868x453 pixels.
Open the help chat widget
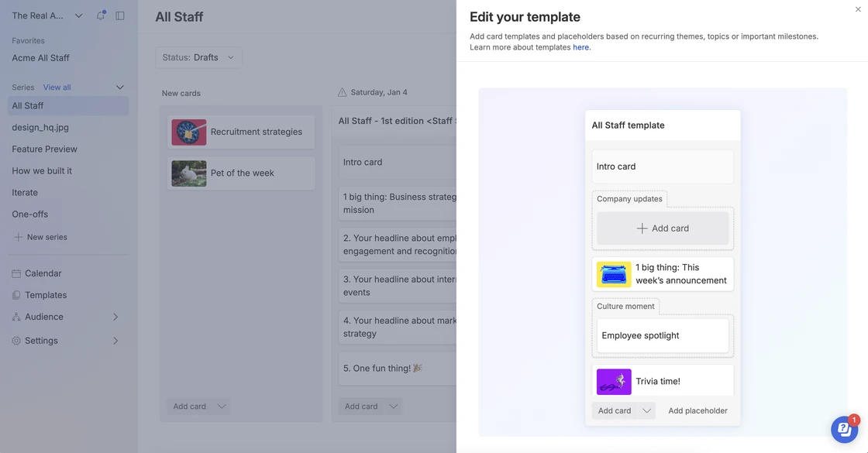[844, 429]
